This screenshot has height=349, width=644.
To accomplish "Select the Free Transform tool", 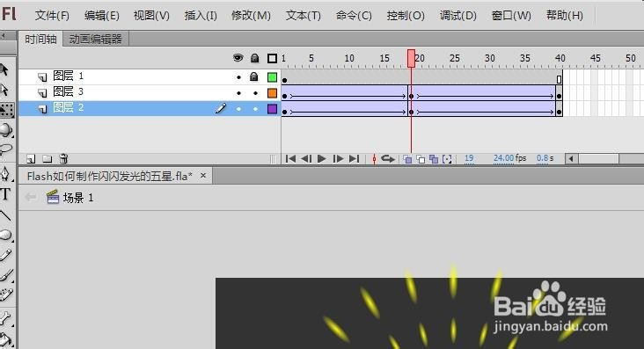I will coord(6,110).
